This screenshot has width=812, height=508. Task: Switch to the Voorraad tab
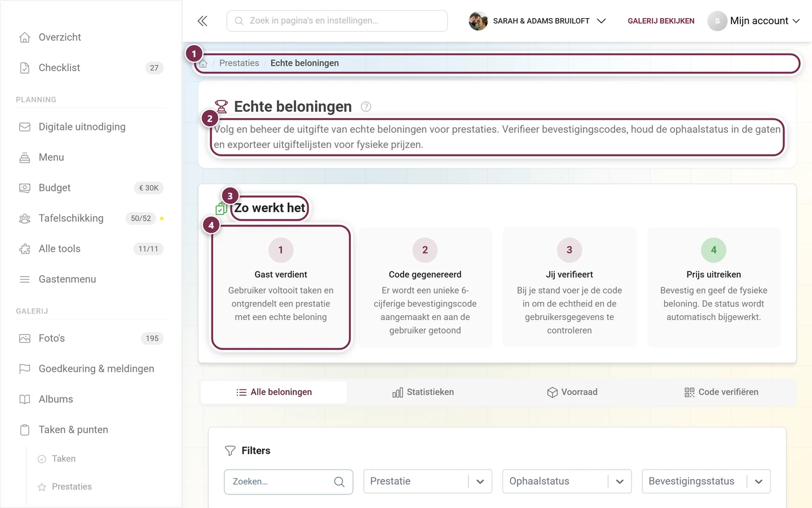pyautogui.click(x=572, y=392)
